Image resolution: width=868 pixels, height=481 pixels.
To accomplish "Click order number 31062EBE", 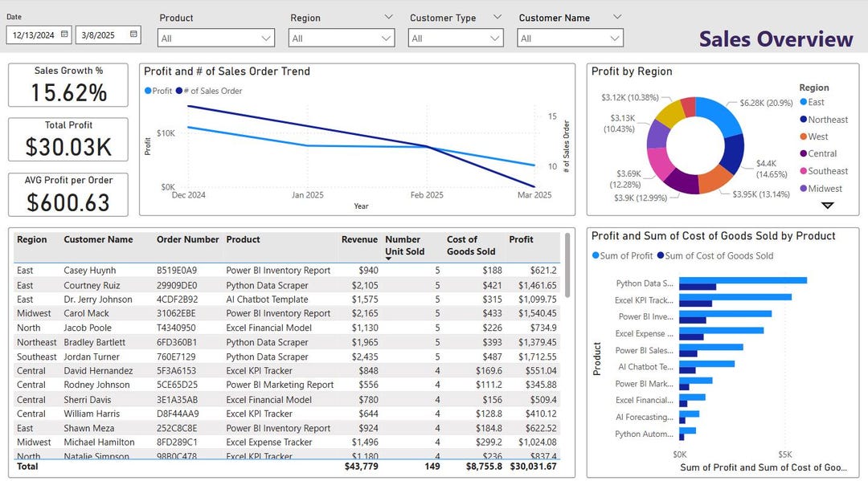I will (176, 313).
